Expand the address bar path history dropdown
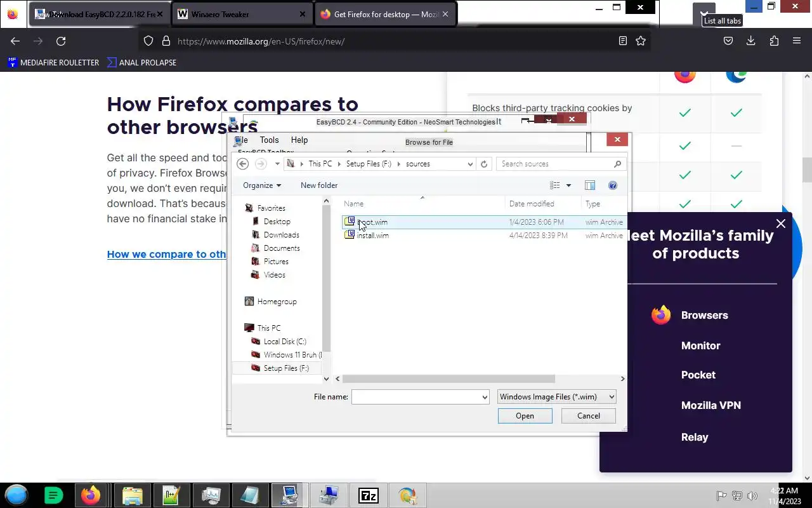Screen dimensions: 812x508 point(470,164)
